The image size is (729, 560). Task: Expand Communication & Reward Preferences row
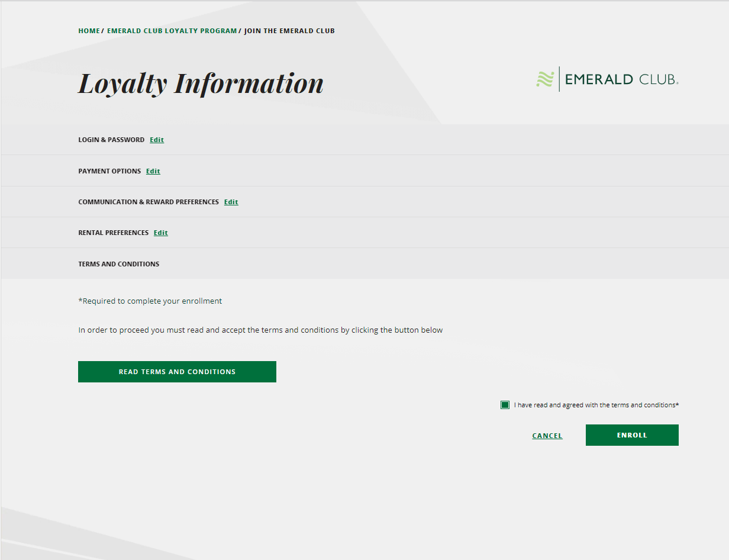[x=364, y=202]
